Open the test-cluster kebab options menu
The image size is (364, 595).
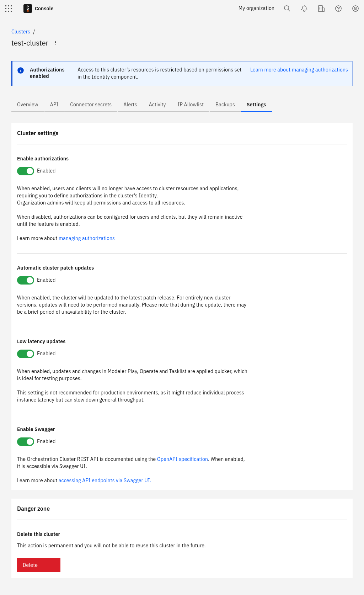pos(55,42)
